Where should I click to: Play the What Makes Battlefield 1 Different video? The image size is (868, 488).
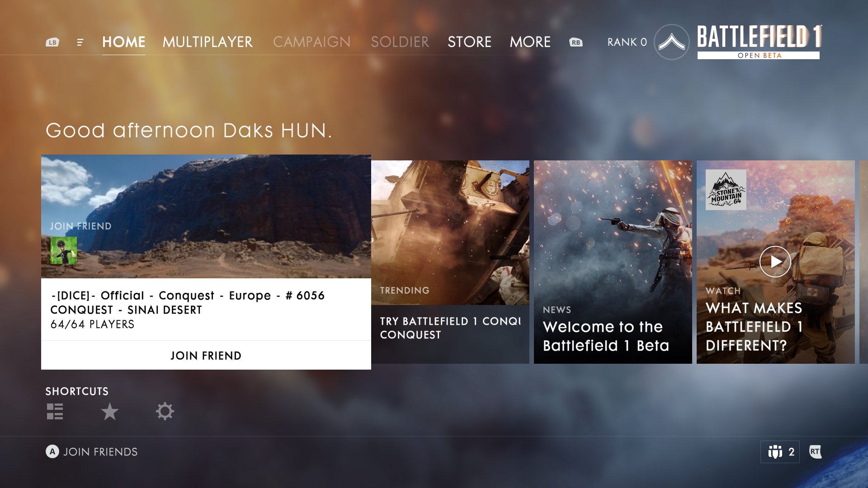click(x=775, y=262)
